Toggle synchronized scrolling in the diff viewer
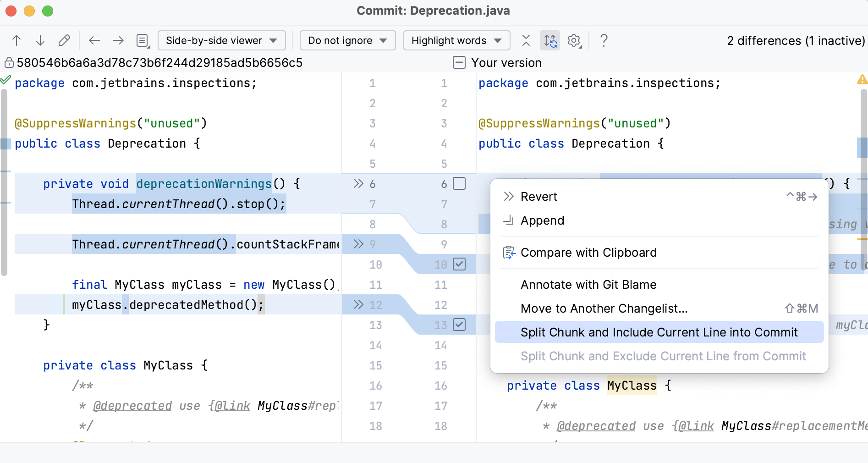Viewport: 868px width, 463px height. (x=550, y=40)
